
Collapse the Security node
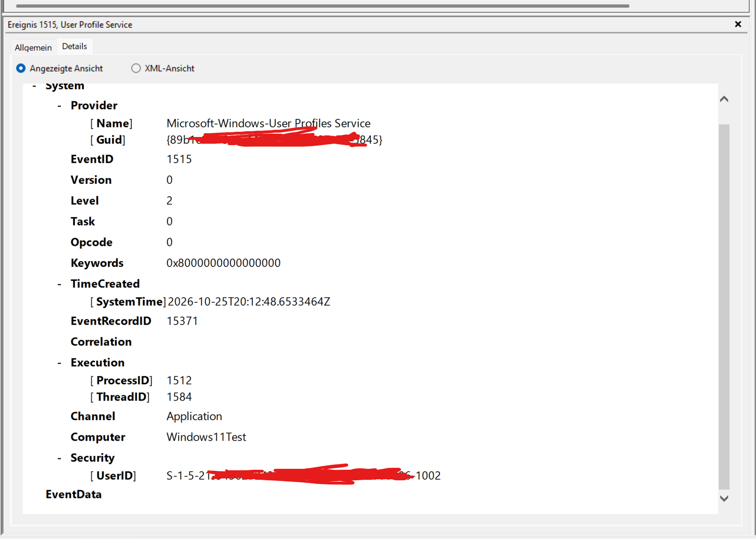59,459
